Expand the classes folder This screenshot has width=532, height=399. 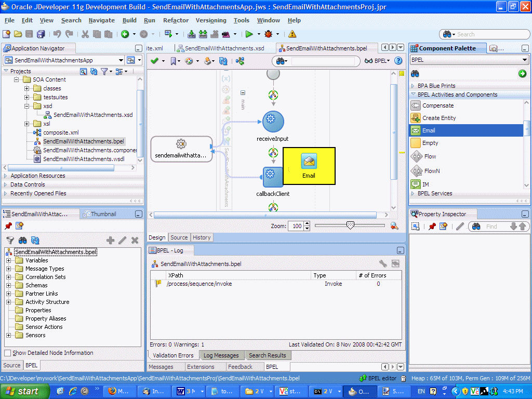(27, 88)
